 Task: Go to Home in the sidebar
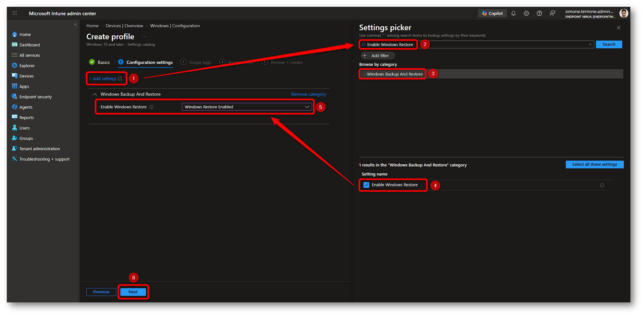[x=25, y=34]
